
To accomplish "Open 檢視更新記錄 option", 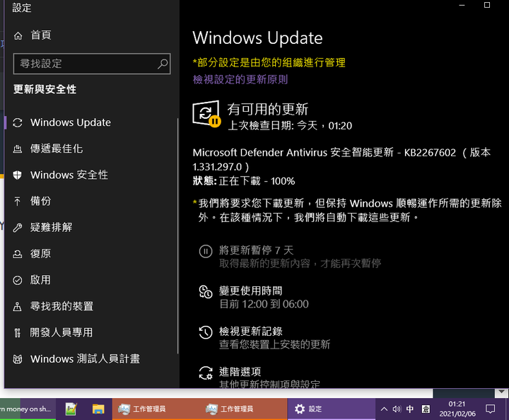I will (x=264, y=338).
